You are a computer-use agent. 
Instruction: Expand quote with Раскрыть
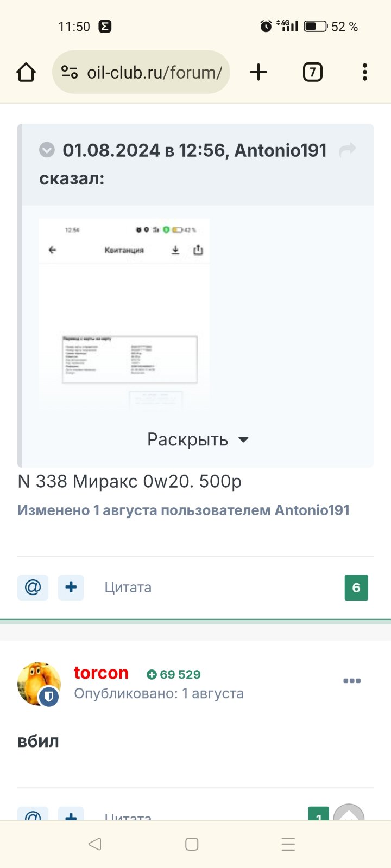198,439
